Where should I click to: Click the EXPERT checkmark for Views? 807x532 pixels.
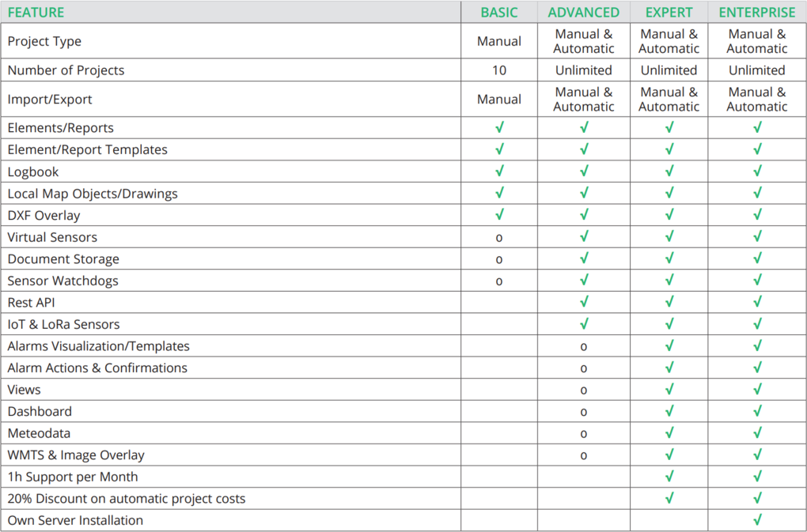[669, 389]
